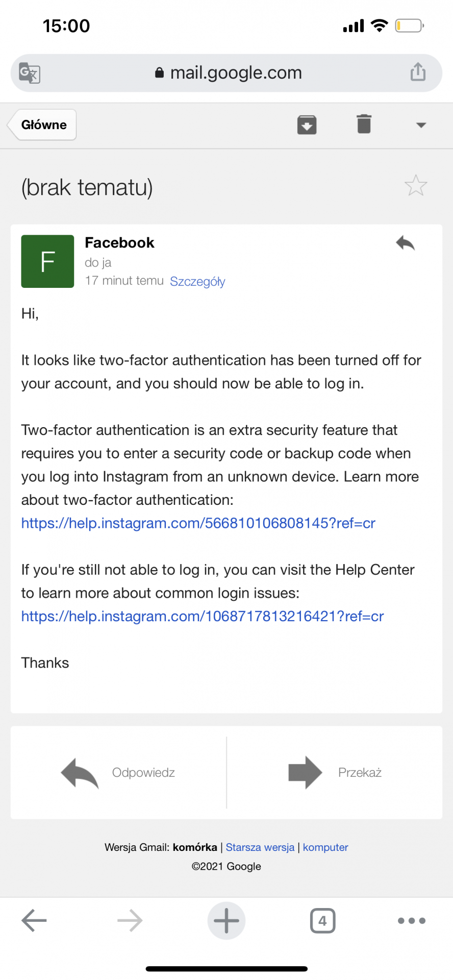
Task: Reply using the arrow beside Facebook sender
Action: [406, 243]
